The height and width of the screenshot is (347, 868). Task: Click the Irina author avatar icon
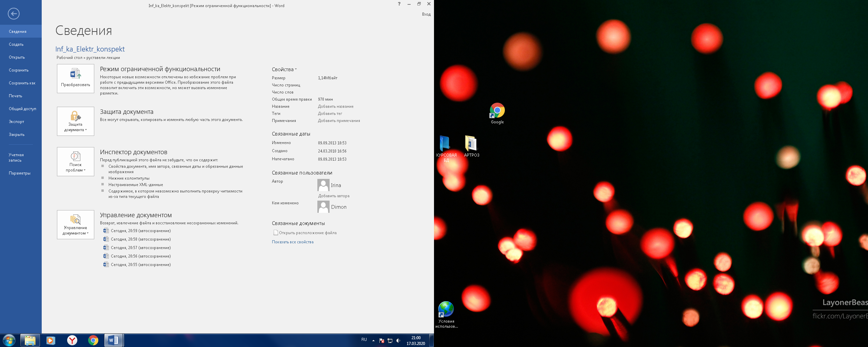[323, 185]
